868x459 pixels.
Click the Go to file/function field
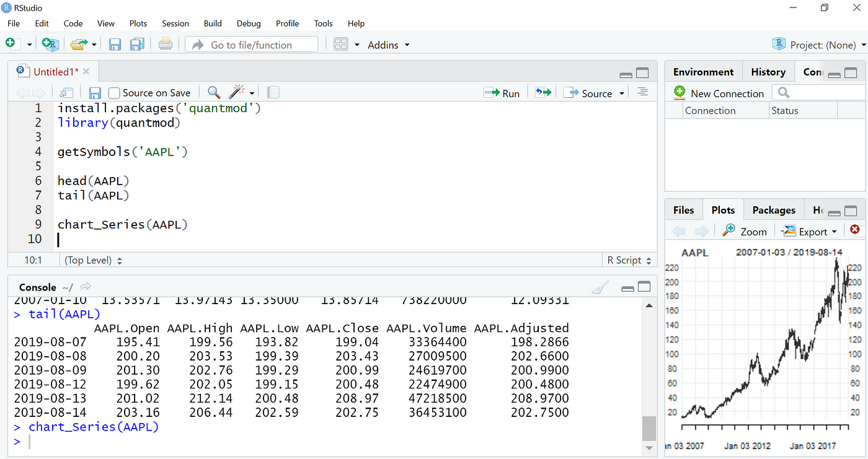252,45
